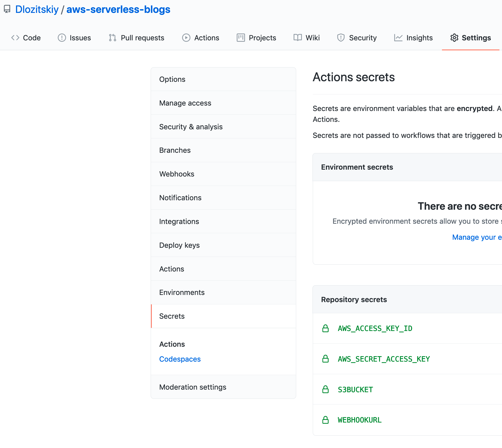Select Secrets in the settings sidebar

[x=223, y=316]
